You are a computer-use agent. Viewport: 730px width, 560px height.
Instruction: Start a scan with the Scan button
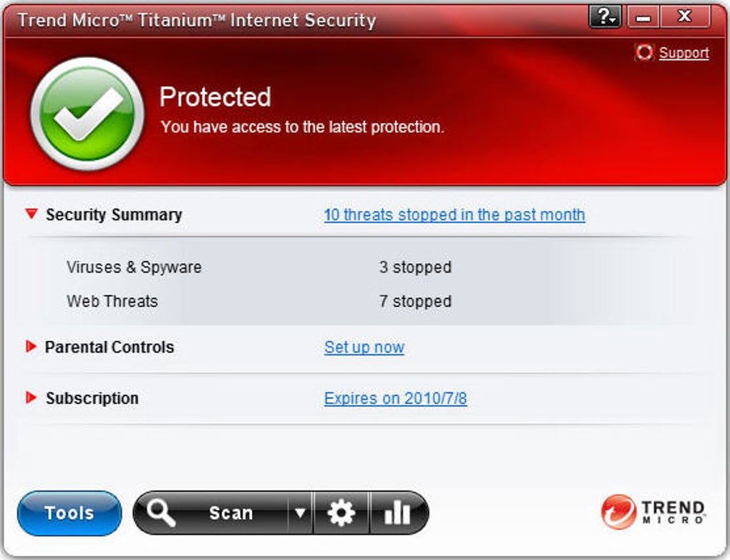coord(230,513)
